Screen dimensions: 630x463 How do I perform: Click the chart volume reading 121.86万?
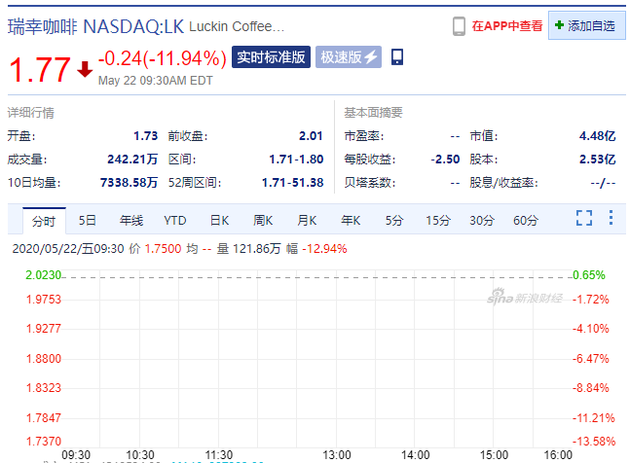tap(256, 249)
